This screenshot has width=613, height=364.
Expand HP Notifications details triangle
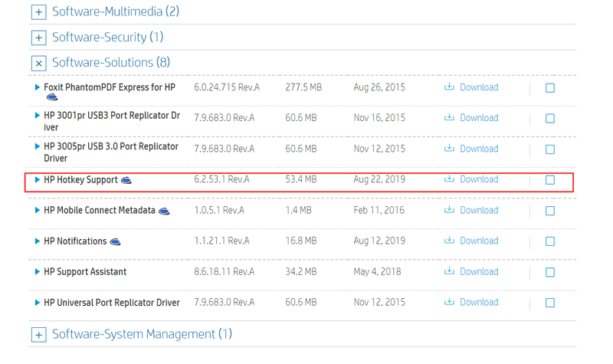pos(37,241)
